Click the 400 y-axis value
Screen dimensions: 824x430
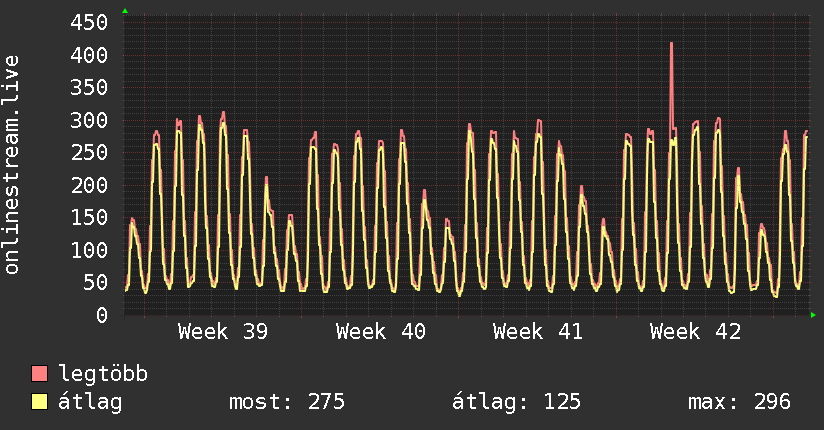(x=89, y=55)
